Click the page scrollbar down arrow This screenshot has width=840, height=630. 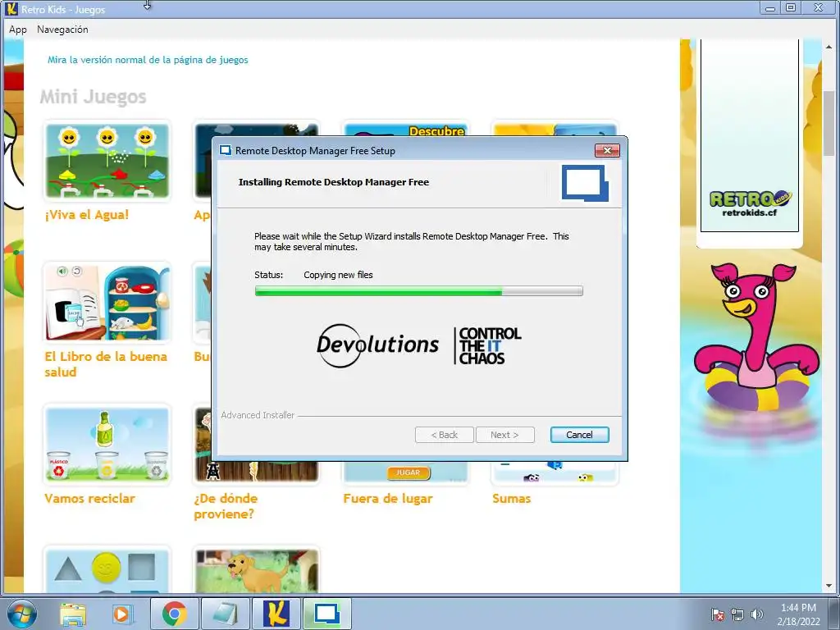click(x=829, y=586)
